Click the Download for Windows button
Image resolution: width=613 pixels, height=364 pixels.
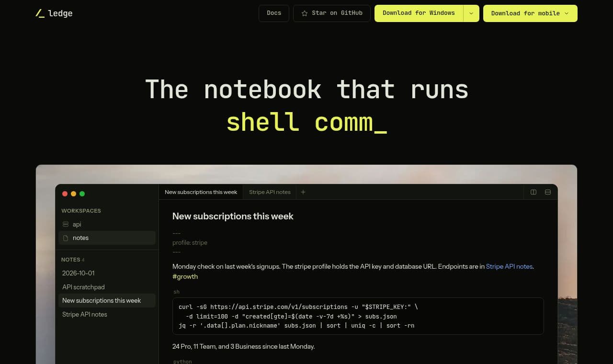[419, 13]
